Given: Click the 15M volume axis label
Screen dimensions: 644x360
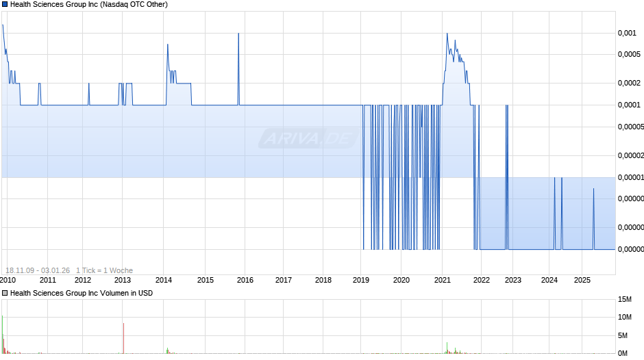Looking at the screenshot, I should pos(625,299).
